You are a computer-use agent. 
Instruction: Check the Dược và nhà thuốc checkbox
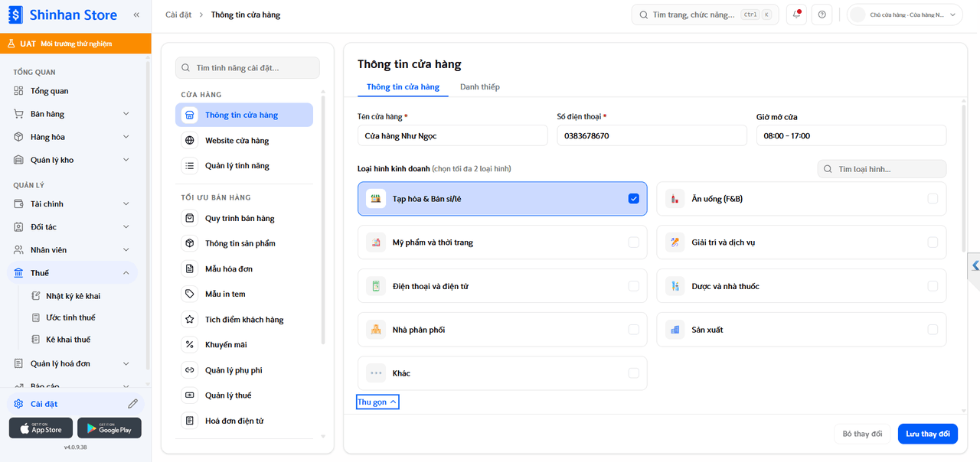pos(932,286)
